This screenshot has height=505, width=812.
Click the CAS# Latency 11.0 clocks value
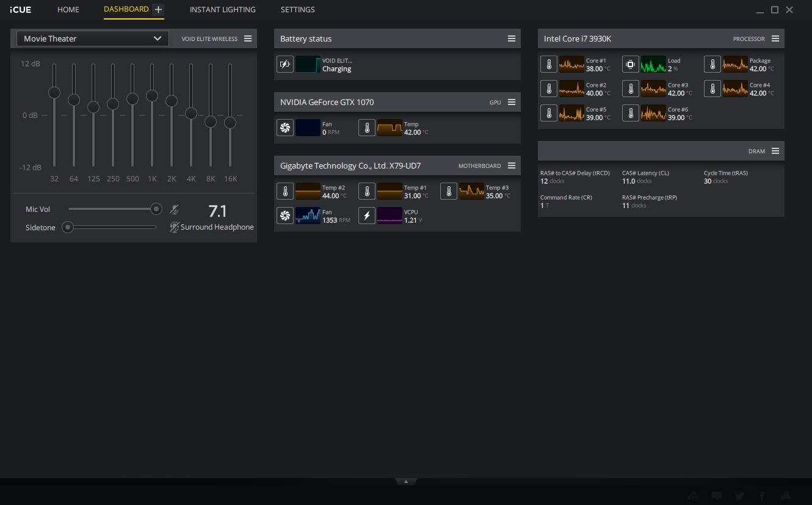coord(637,181)
